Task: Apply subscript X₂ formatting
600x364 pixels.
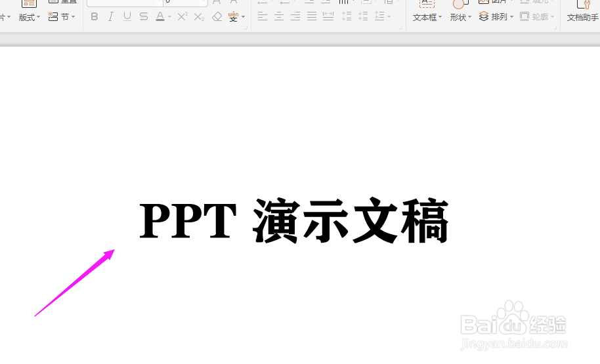Action: click(199, 17)
